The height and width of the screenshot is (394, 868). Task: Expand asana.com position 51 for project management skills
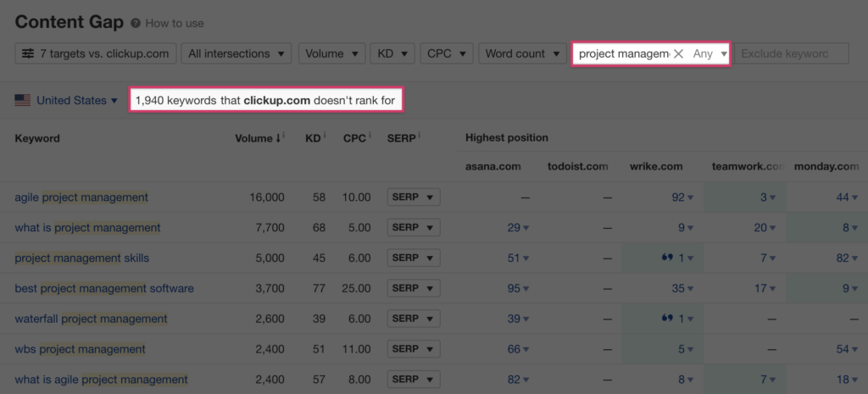(518, 258)
